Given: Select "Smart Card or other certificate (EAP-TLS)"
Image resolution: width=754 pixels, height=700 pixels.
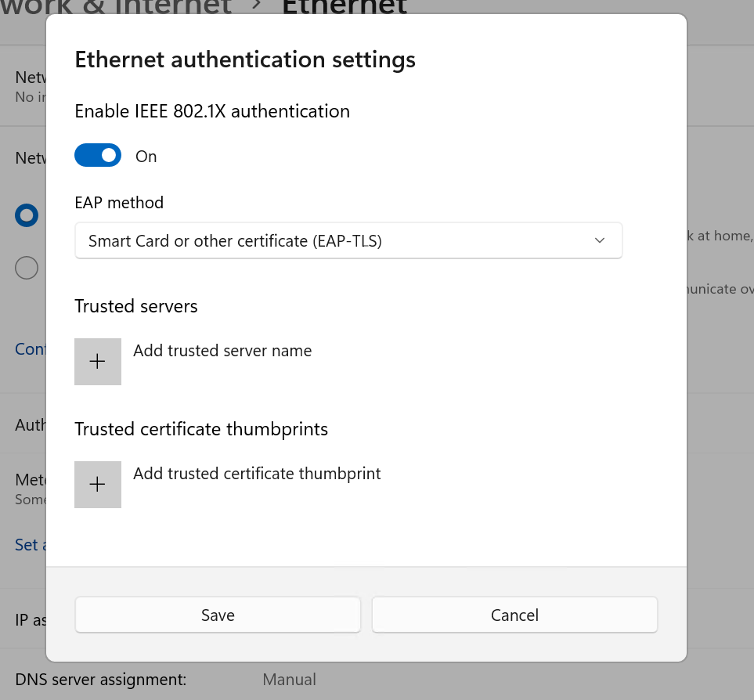Looking at the screenshot, I should tap(235, 240).
